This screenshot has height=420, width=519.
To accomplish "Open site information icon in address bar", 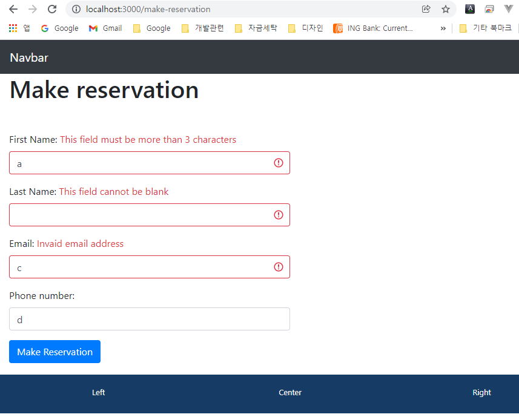I will (76, 9).
